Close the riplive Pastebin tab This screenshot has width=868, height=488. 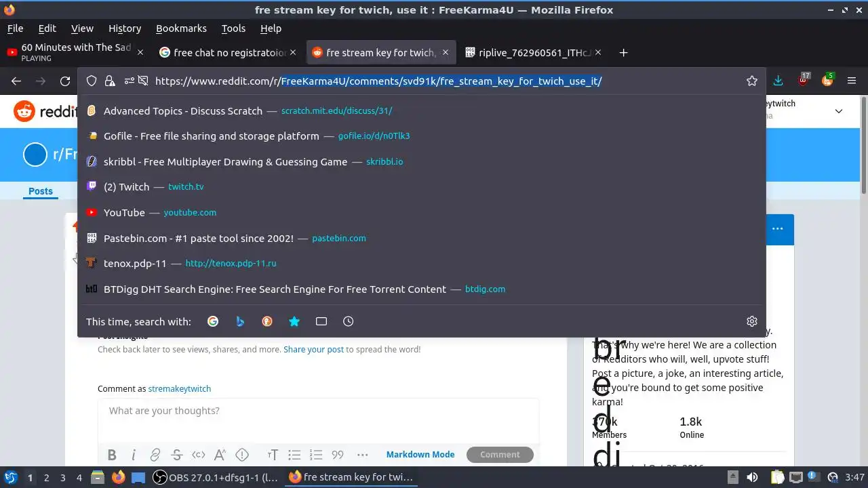click(x=598, y=52)
